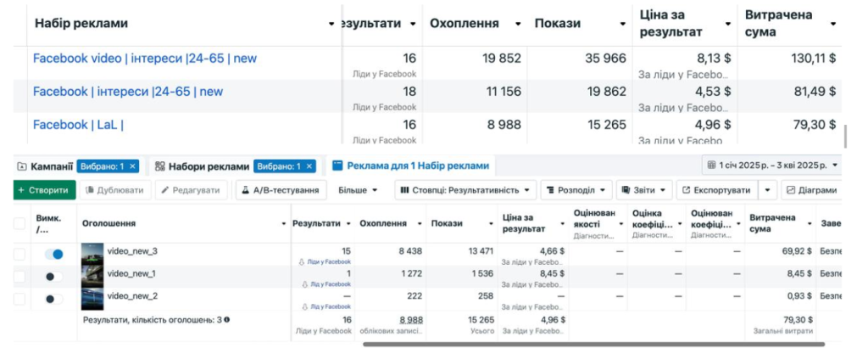This screenshot has width=868, height=348.
Task: Click the 8,13 $ cost per result cell
Action: (x=713, y=59)
